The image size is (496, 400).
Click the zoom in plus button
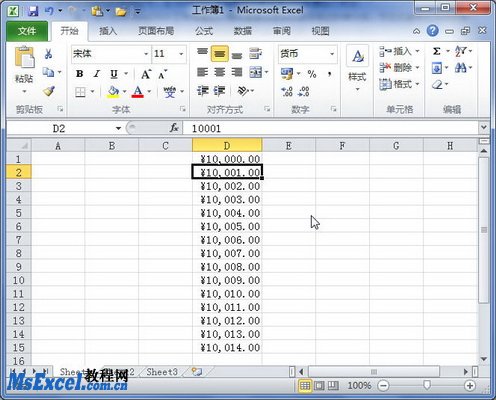(x=470, y=386)
